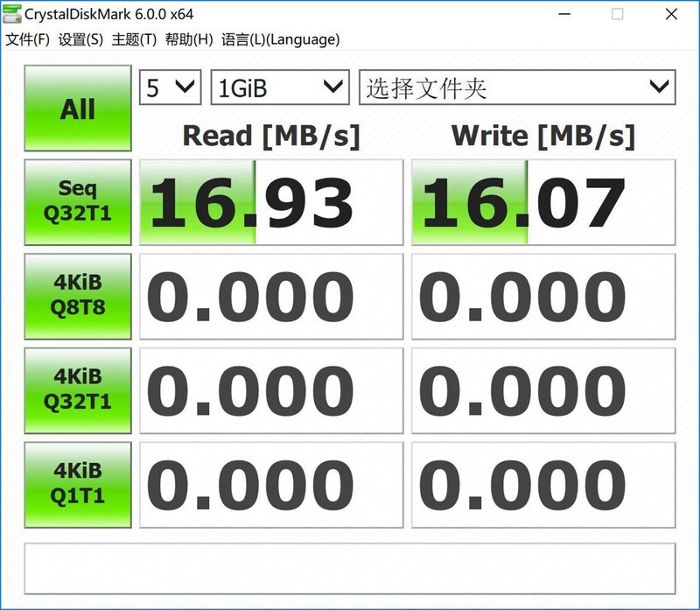Click the CrystalDiskMark title bar icon

pos(13,13)
